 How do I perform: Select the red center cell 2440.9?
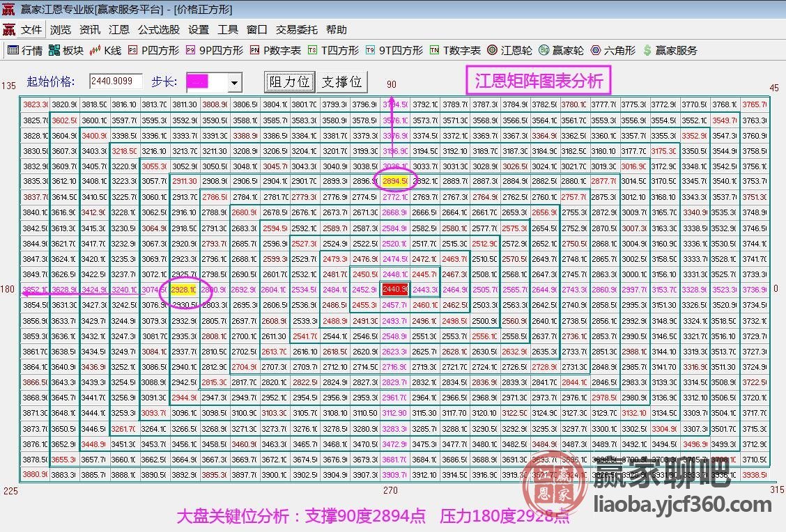395,290
